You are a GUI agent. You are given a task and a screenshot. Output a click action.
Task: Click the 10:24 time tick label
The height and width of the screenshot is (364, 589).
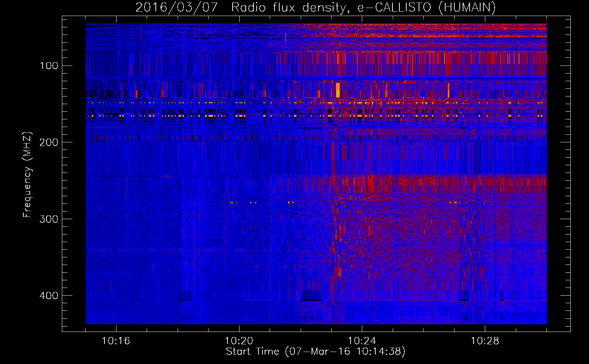click(x=362, y=341)
